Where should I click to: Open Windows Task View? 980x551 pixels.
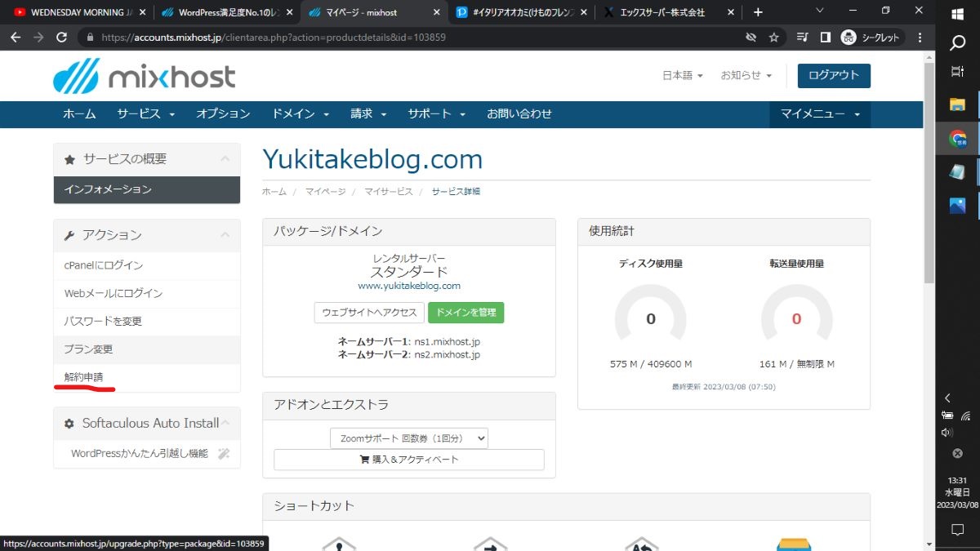958,72
